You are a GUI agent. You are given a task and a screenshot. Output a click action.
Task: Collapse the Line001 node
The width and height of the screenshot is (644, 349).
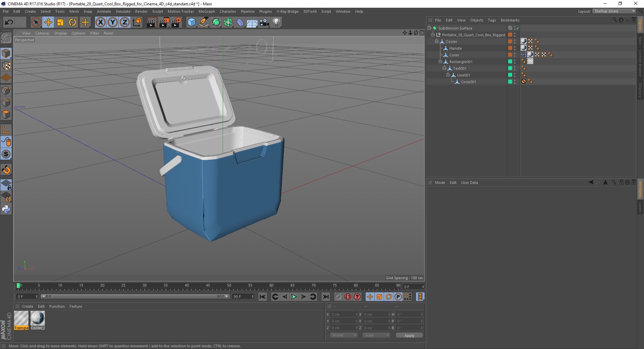[x=448, y=75]
